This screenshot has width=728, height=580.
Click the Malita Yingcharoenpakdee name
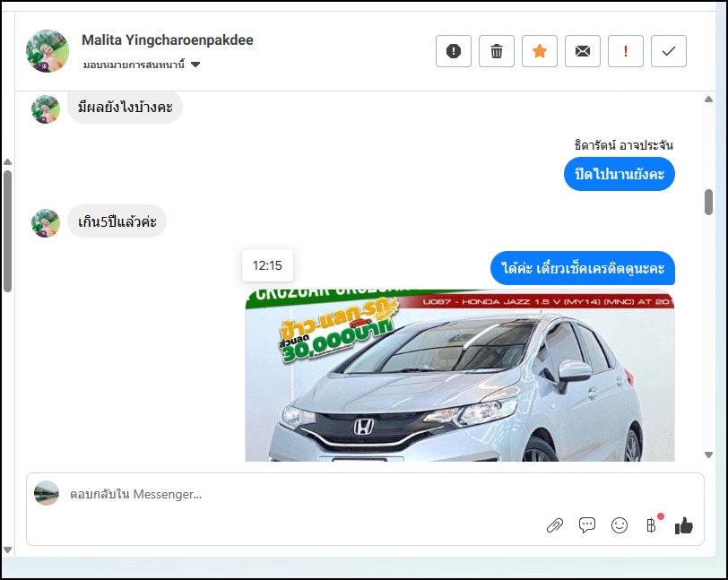coord(168,40)
